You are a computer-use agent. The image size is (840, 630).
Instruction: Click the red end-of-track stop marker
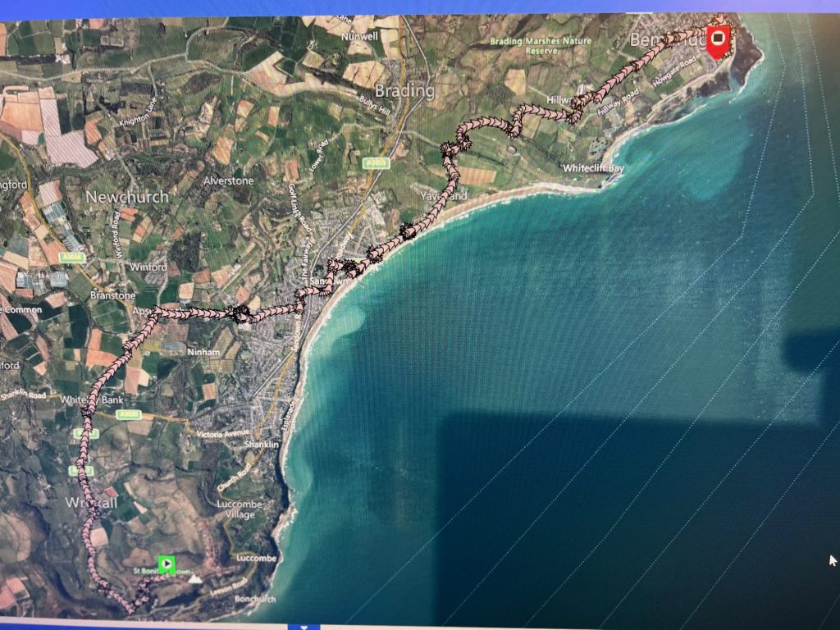718,39
